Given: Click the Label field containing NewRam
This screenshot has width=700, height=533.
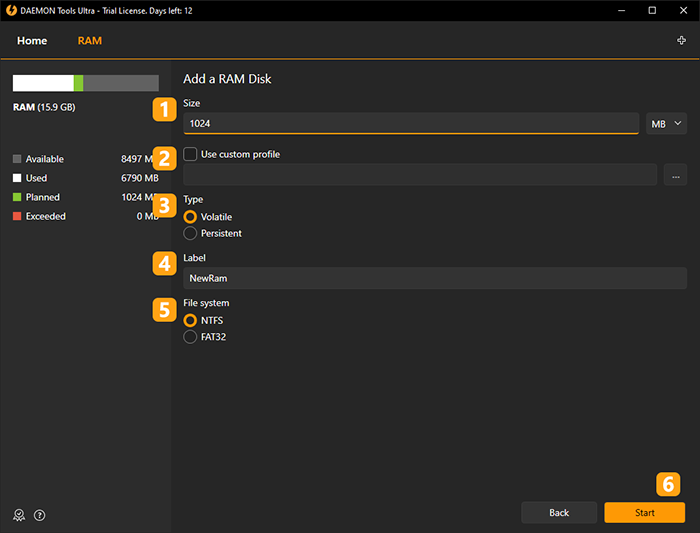Looking at the screenshot, I should [435, 278].
